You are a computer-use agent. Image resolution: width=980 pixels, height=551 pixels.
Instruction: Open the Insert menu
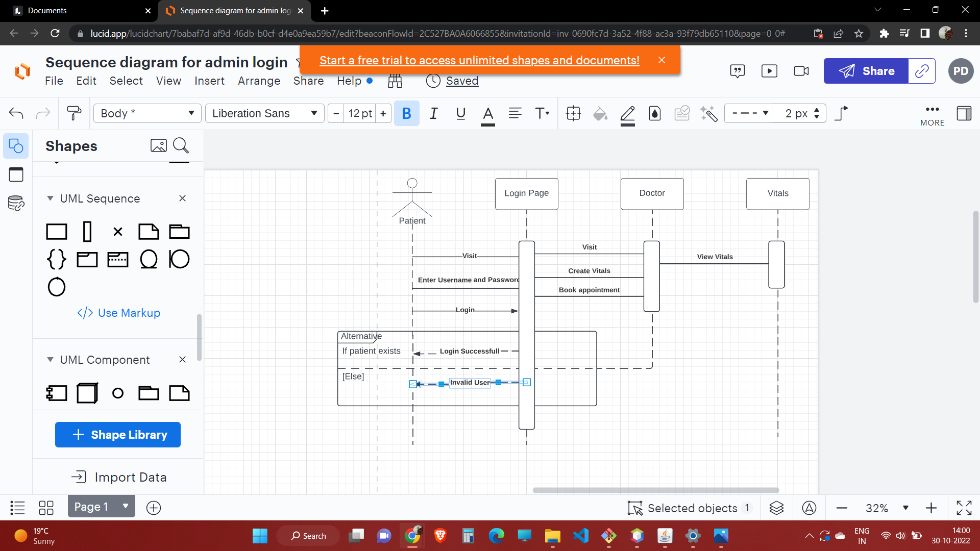click(x=209, y=81)
